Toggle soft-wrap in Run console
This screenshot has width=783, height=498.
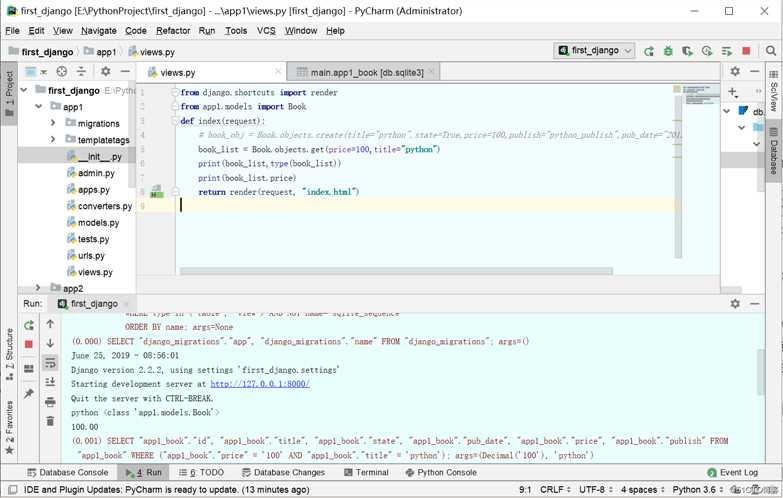coord(50,363)
